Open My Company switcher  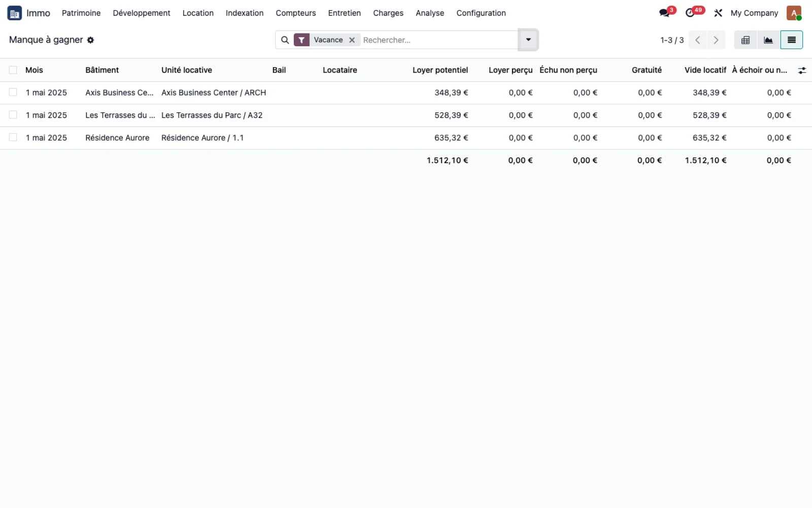(x=754, y=13)
